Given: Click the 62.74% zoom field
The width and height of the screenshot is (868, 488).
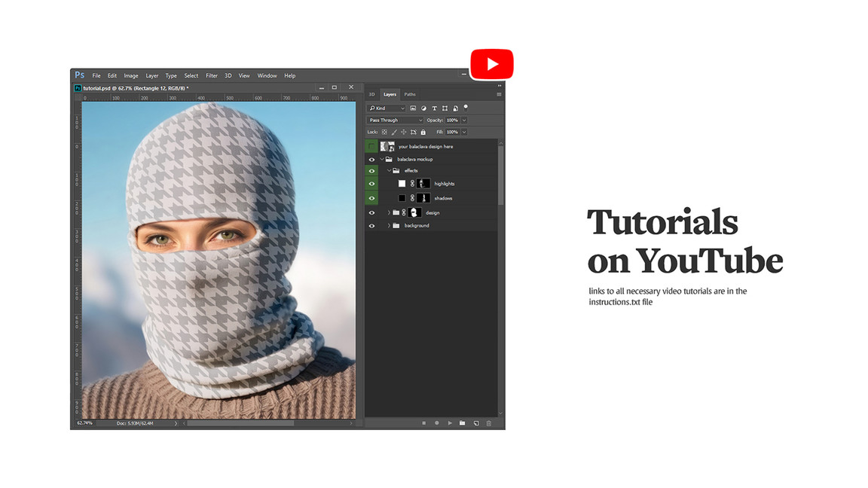Looking at the screenshot, I should 84,423.
